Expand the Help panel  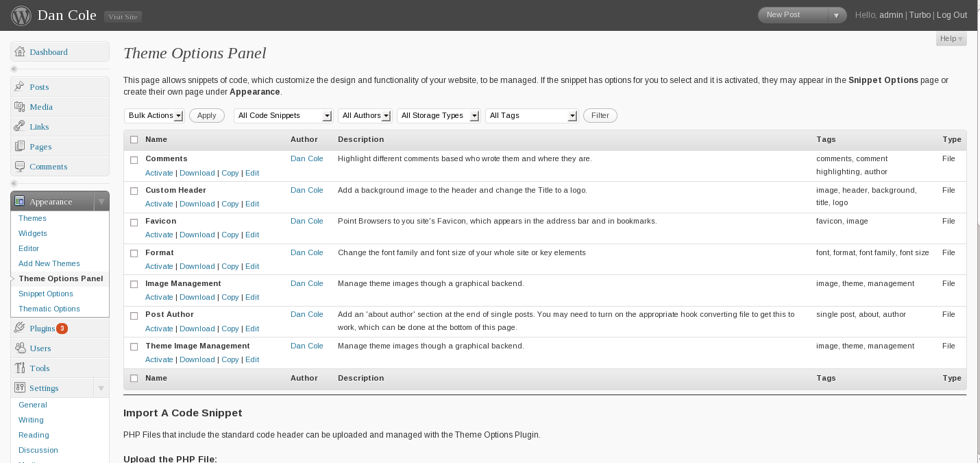[951, 39]
